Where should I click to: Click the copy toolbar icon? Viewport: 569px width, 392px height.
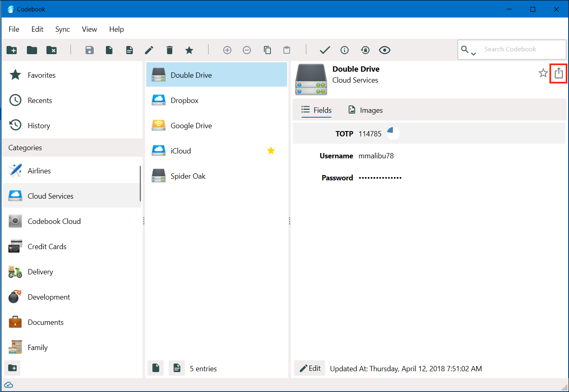click(267, 50)
